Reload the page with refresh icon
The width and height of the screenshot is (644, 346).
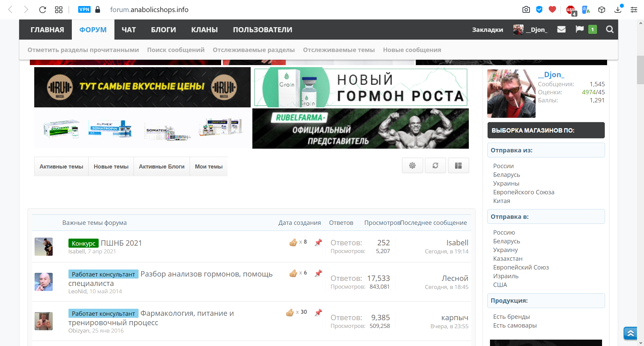42,9
